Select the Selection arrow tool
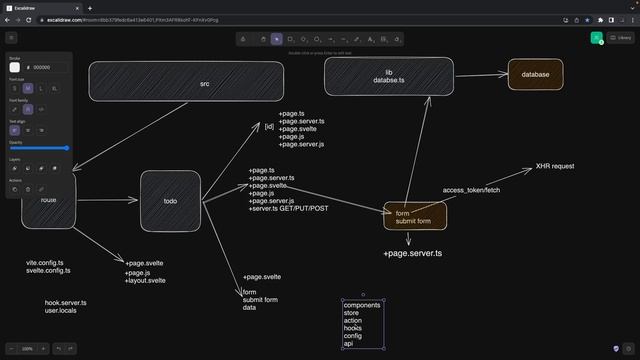The height and width of the screenshot is (360, 640). pos(277,39)
